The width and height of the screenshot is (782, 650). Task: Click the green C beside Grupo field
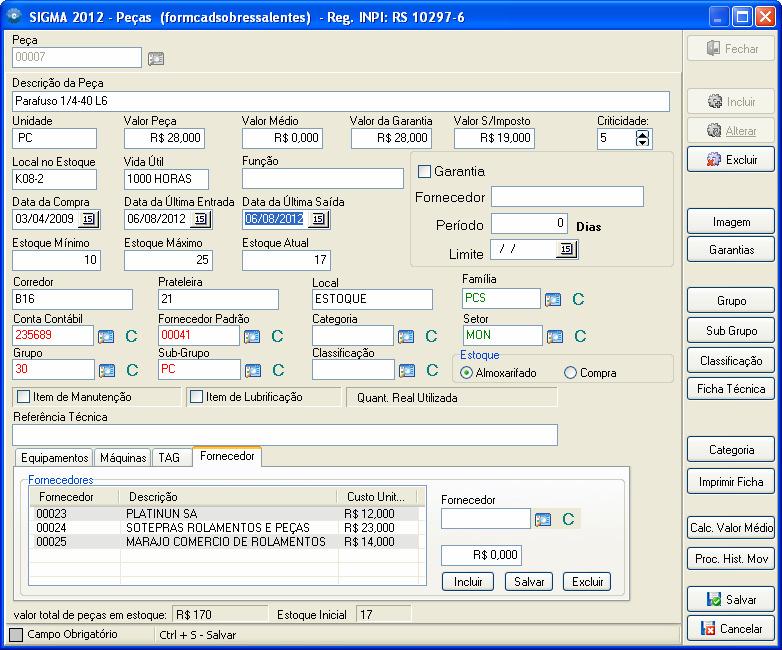[132, 370]
